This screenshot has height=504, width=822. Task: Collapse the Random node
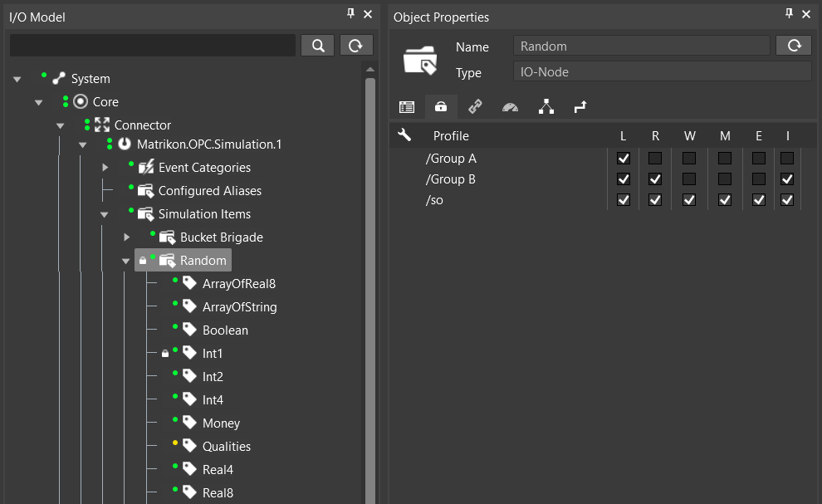126,262
